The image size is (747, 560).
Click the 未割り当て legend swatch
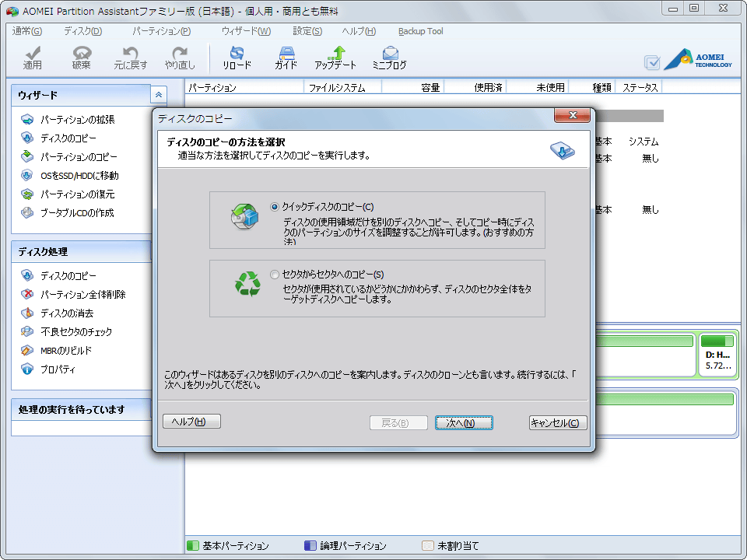[x=428, y=546]
